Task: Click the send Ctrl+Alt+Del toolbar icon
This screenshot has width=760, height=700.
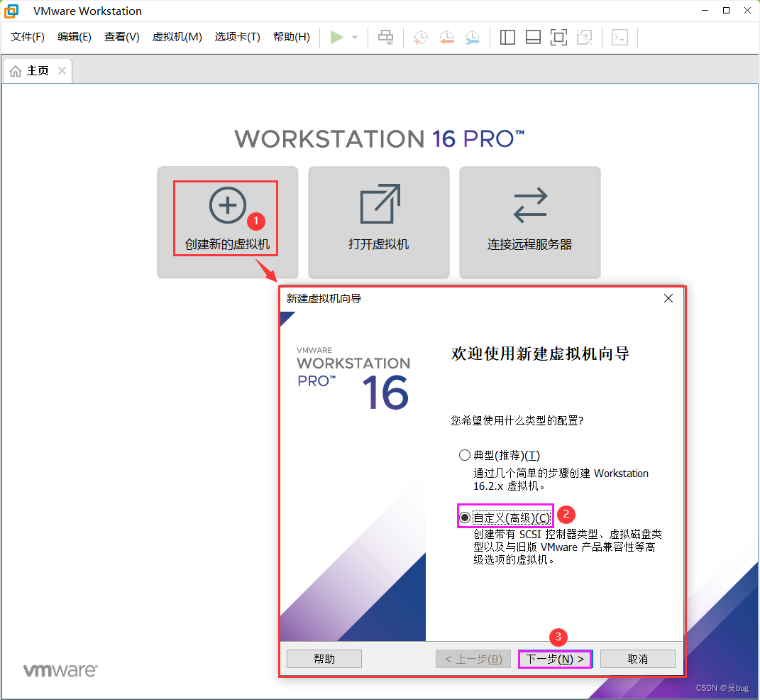Action: click(x=386, y=38)
